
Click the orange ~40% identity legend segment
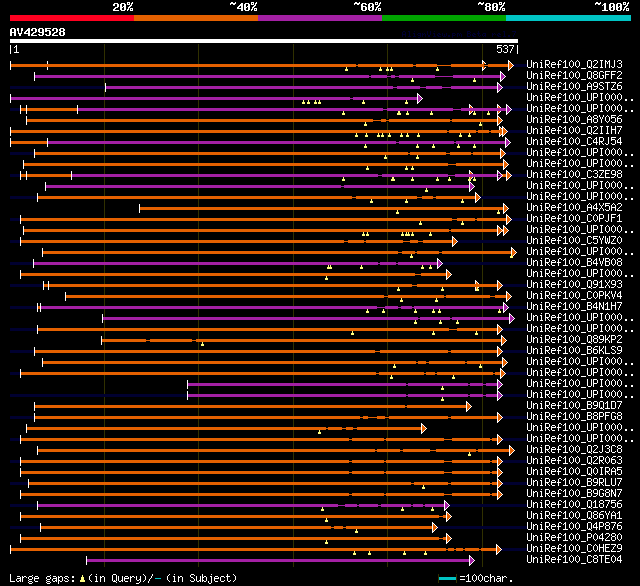pos(196,18)
